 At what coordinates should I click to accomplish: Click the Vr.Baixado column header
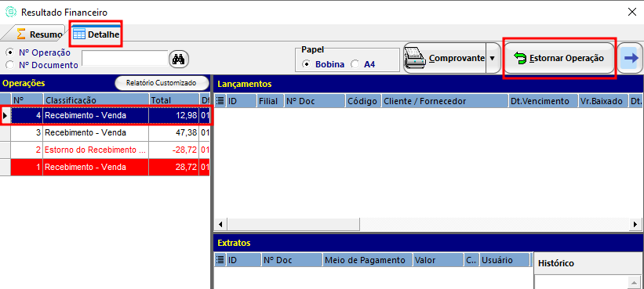(x=603, y=101)
